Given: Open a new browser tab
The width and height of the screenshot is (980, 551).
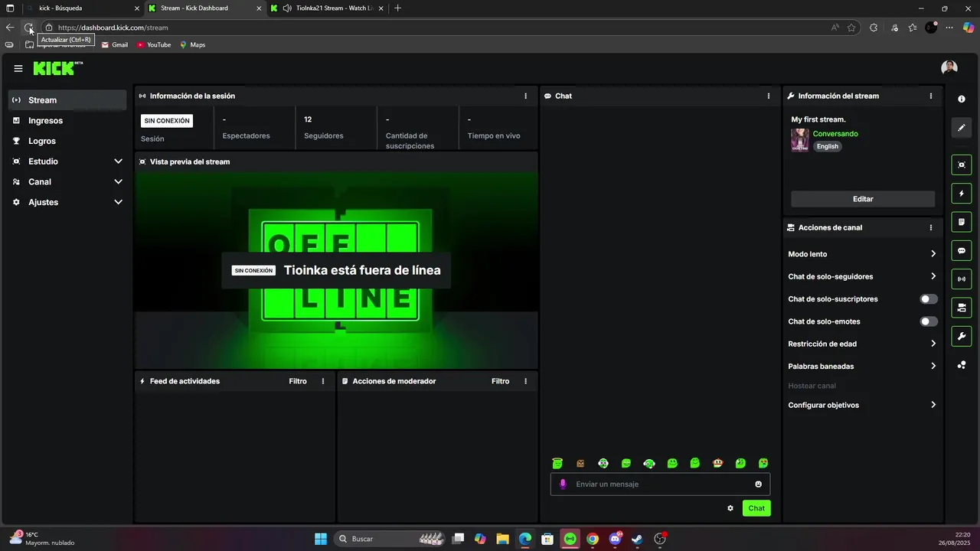Looking at the screenshot, I should (397, 8).
